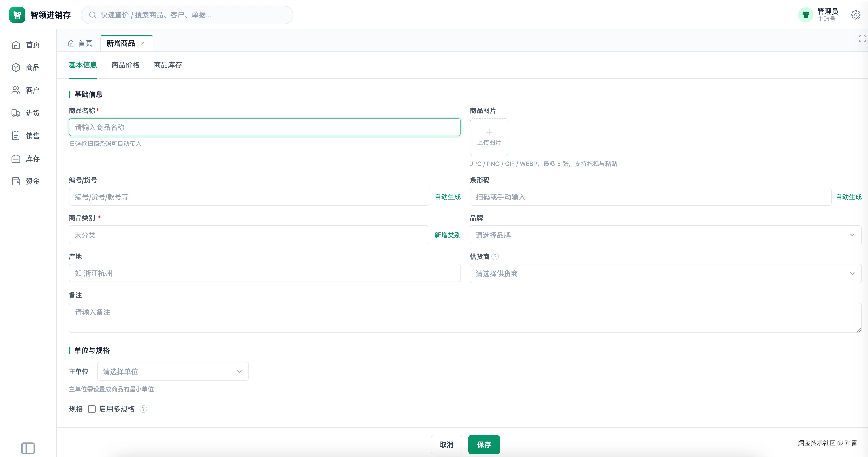Open settings via the gear icon

pos(856,15)
